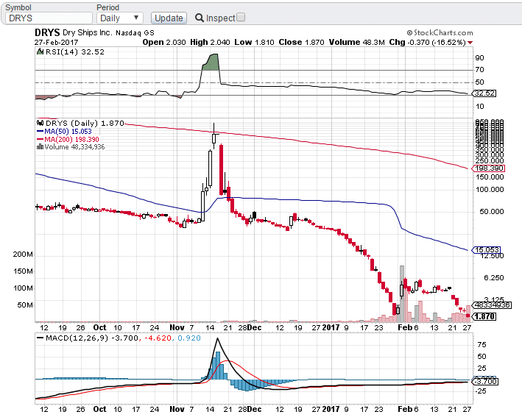Click the MA(200) 198.390 legend entry
The height and width of the screenshot is (420, 522).
tap(68, 139)
